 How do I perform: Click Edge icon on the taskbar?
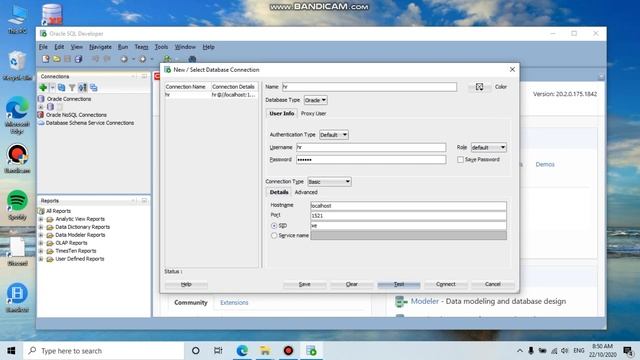[242, 351]
